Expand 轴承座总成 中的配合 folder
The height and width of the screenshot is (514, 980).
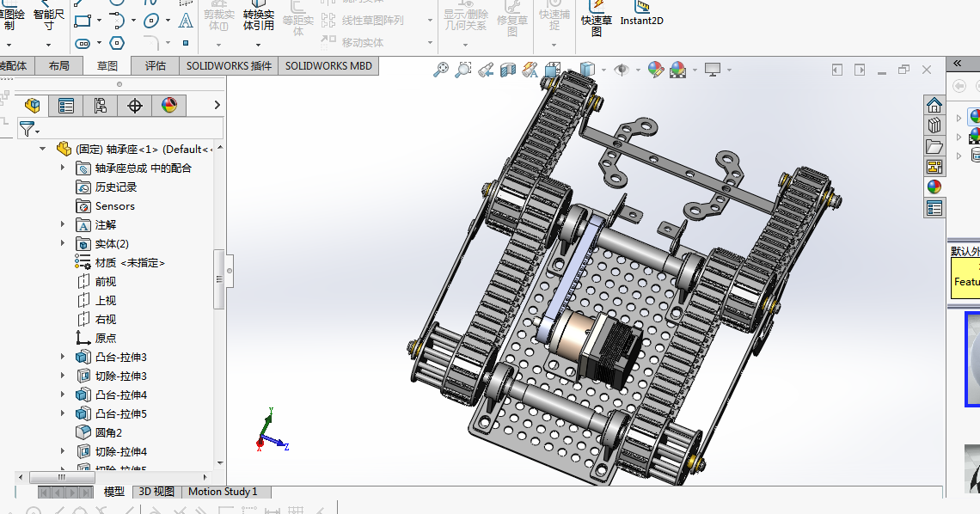click(x=63, y=168)
